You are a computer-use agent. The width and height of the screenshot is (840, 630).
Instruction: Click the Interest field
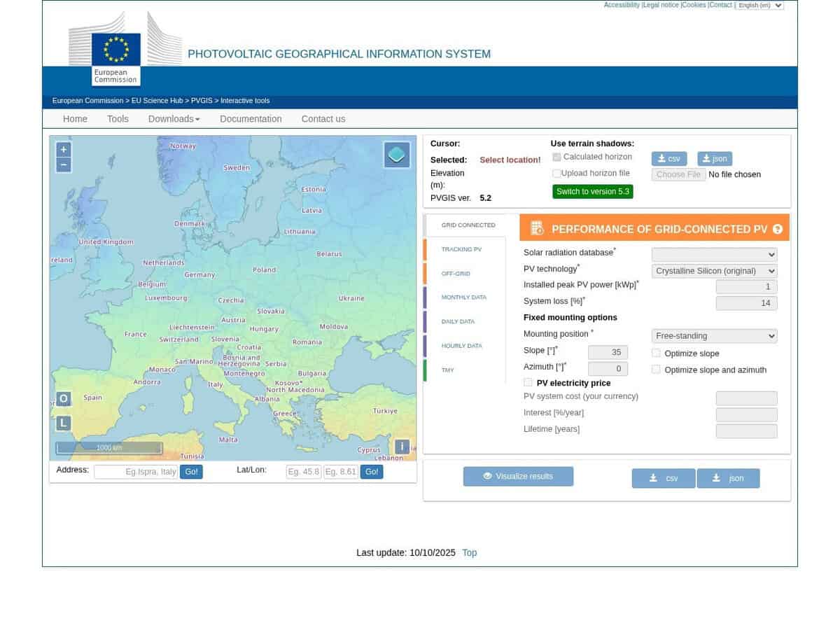tap(746, 414)
